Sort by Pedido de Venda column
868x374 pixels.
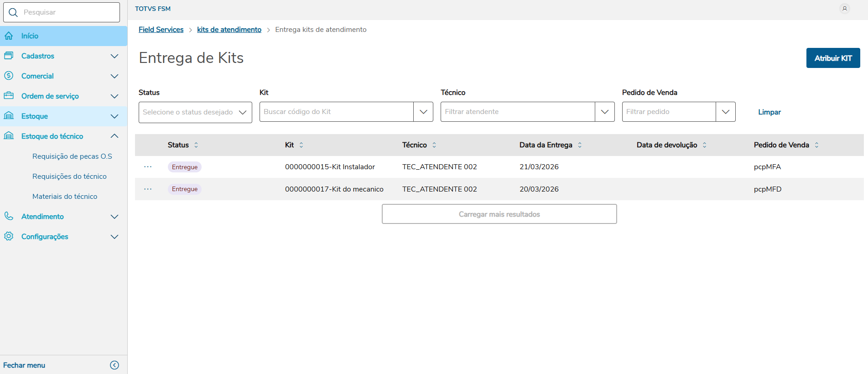tap(816, 145)
